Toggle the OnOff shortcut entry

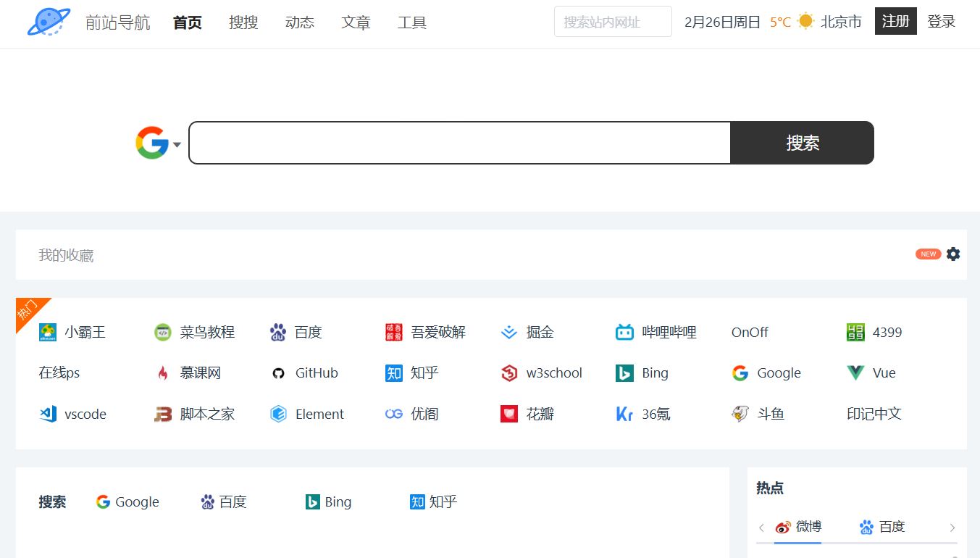(x=750, y=332)
